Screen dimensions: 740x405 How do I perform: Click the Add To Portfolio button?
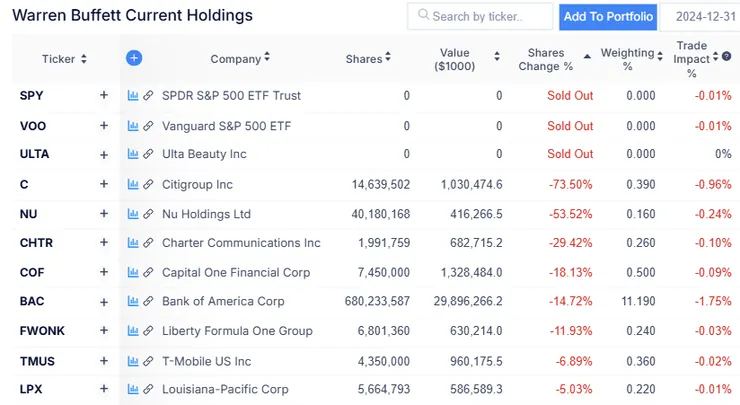click(608, 17)
